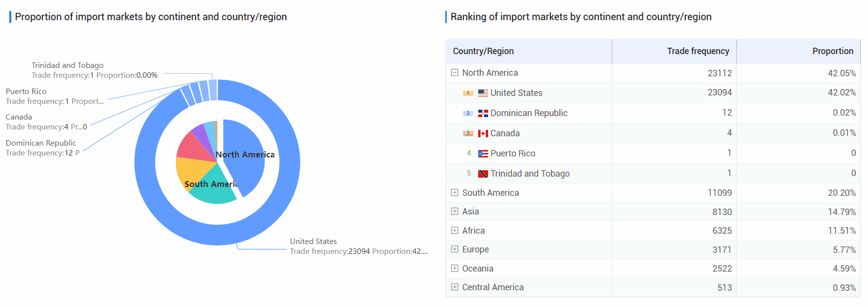Click the United States flag icon

(483, 93)
